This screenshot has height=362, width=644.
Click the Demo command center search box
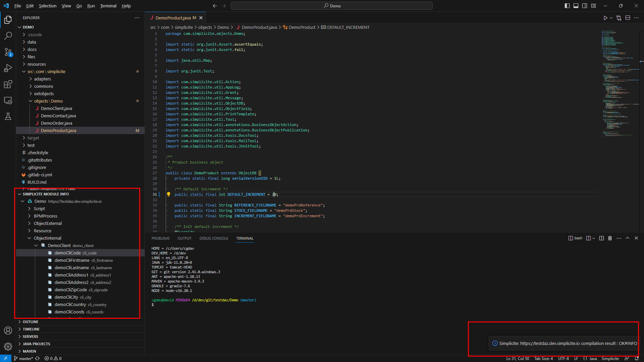(332, 6)
